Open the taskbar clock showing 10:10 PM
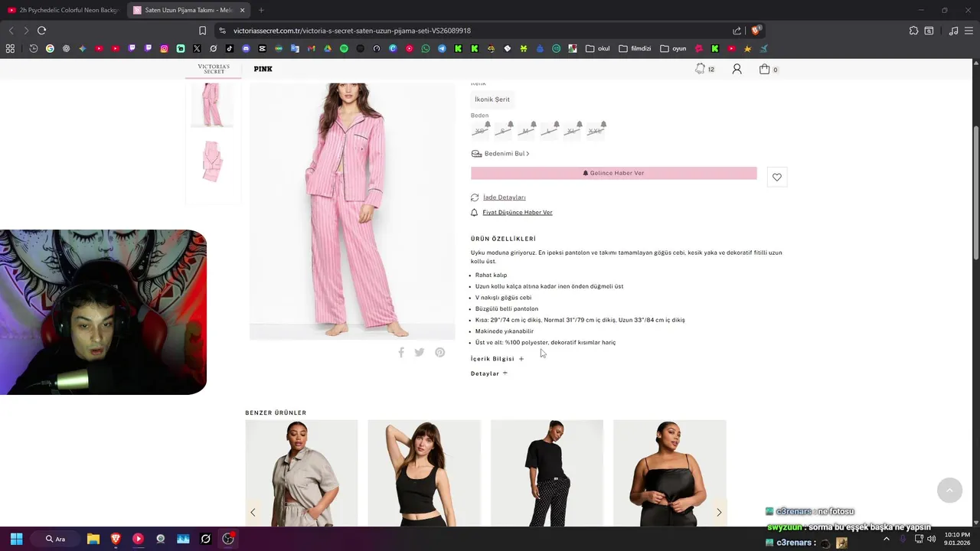 pos(957,539)
